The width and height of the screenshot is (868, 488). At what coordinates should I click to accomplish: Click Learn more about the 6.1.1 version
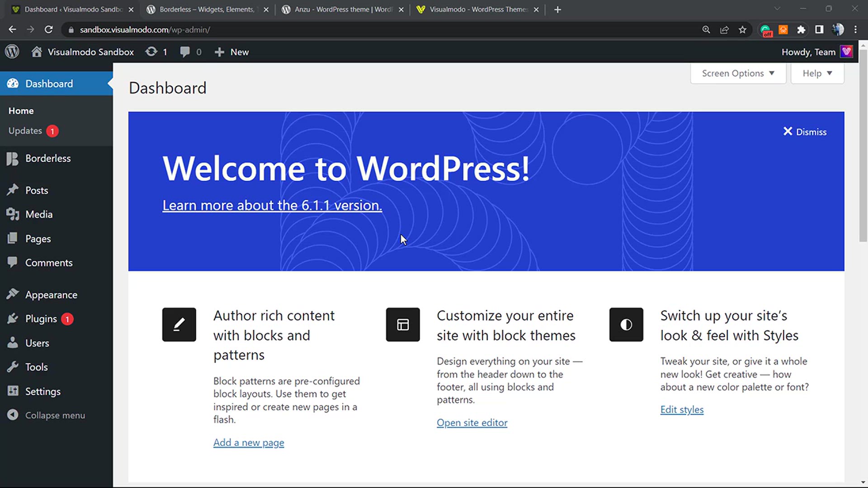(272, 206)
